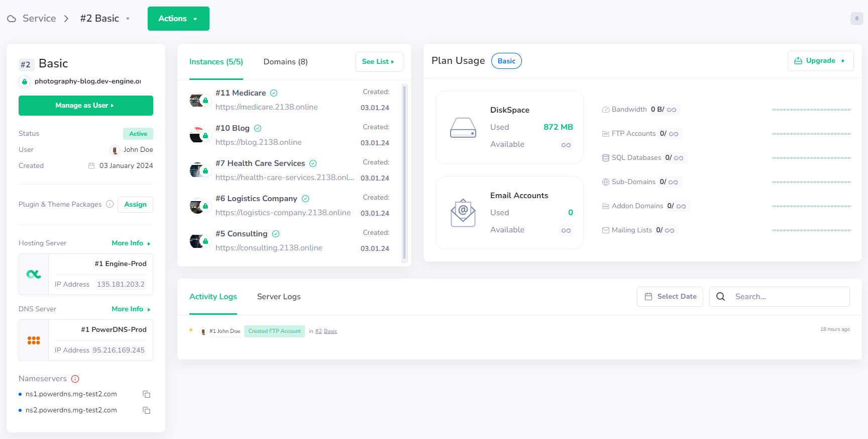Image resolution: width=868 pixels, height=439 pixels.
Task: Open the Actions dropdown button
Action: pos(178,19)
